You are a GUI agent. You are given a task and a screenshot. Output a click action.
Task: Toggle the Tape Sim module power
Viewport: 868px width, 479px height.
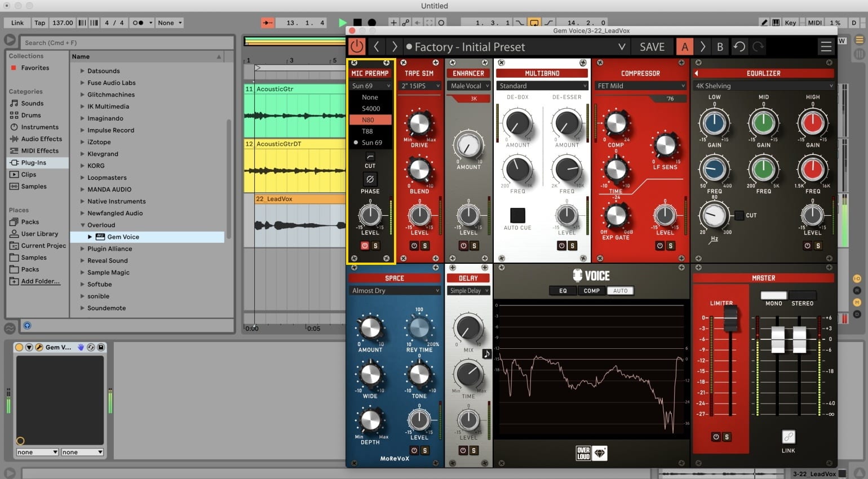[414, 246]
